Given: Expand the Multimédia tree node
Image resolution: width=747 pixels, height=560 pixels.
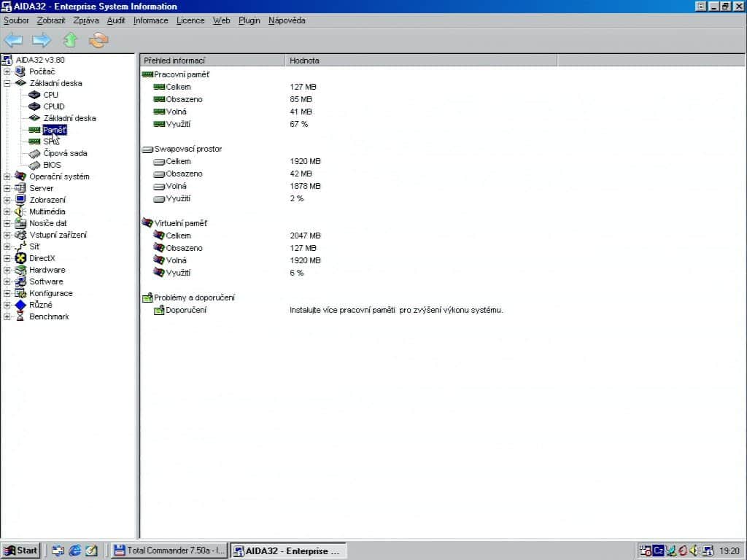Looking at the screenshot, I should pos(7,211).
